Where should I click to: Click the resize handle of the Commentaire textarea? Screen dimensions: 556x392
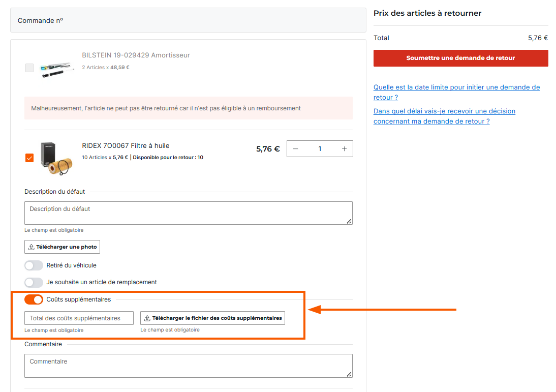[349, 374]
